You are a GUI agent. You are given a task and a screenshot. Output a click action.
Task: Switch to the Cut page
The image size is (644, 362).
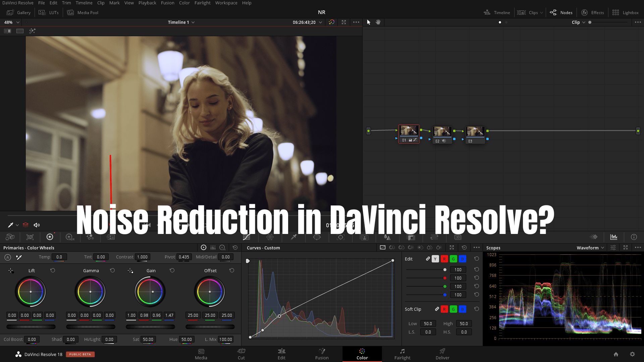point(241,354)
